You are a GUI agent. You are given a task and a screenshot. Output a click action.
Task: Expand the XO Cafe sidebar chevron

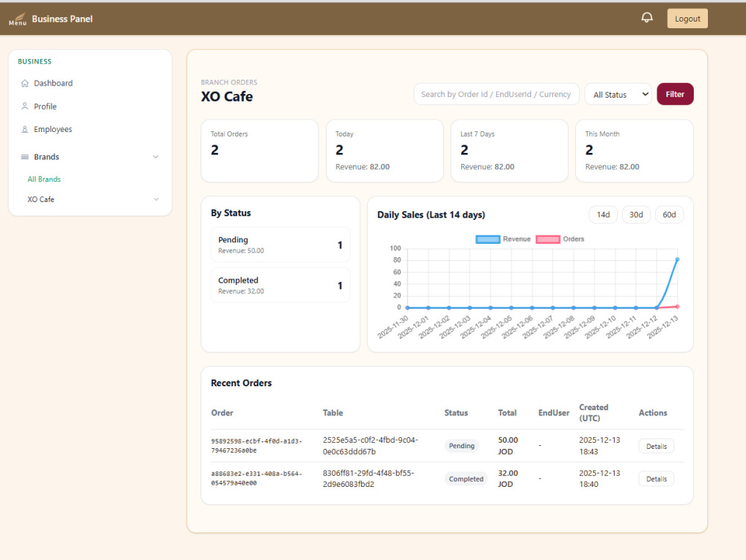156,199
